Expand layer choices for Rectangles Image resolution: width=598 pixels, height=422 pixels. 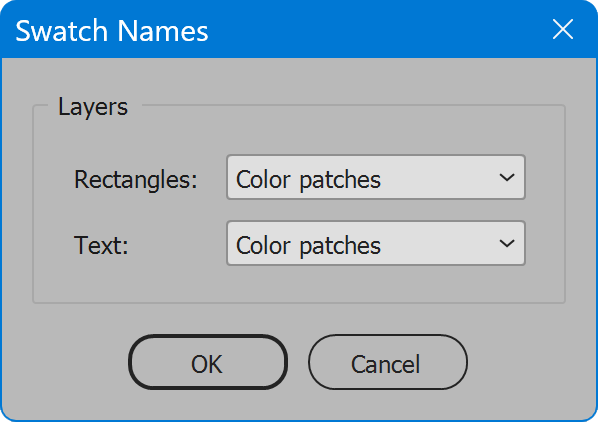pyautogui.click(x=376, y=177)
